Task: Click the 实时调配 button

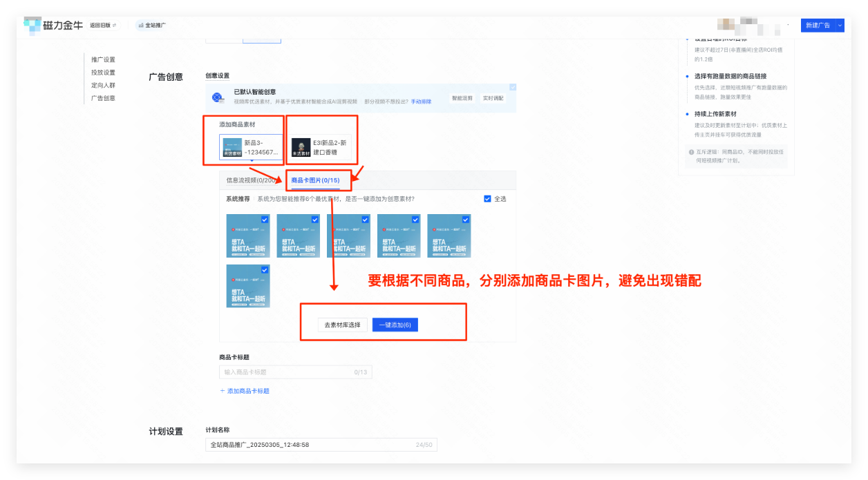Action: pyautogui.click(x=493, y=98)
